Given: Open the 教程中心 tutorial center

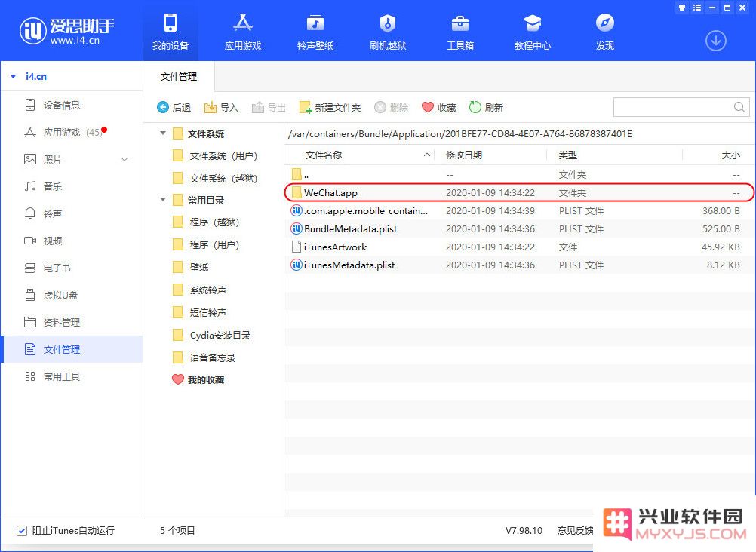Looking at the screenshot, I should coord(532,32).
